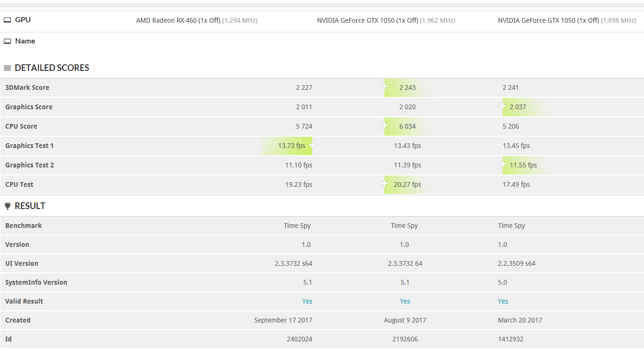Screen dimensions: 644x349
Task: Click the list icon next to DETAILED SCORES
Action: point(7,68)
